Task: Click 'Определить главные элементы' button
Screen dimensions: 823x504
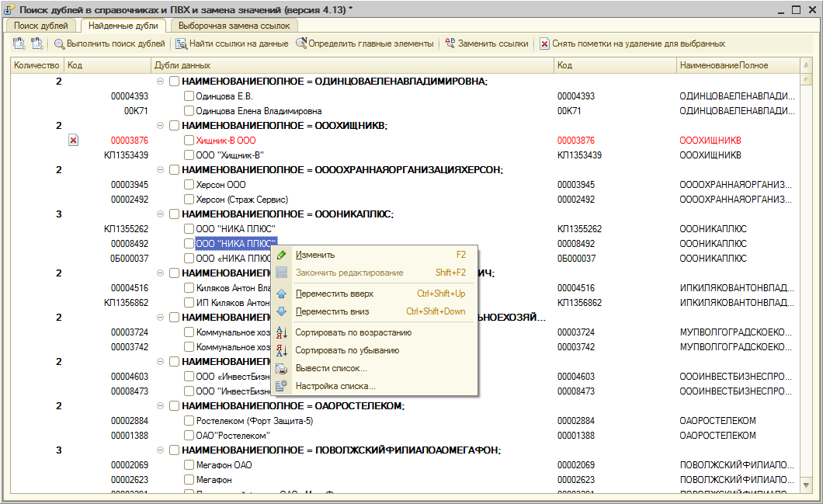Action: tap(365, 43)
